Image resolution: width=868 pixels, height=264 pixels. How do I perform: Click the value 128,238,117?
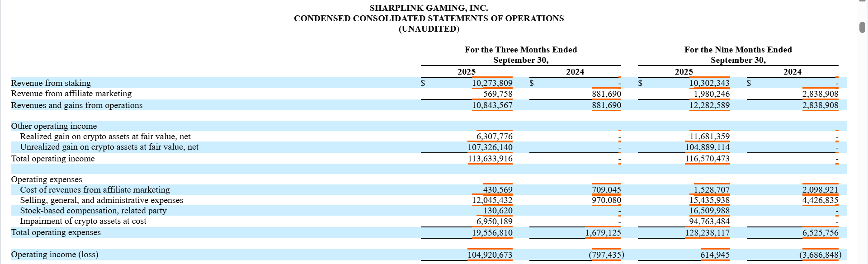(x=707, y=233)
